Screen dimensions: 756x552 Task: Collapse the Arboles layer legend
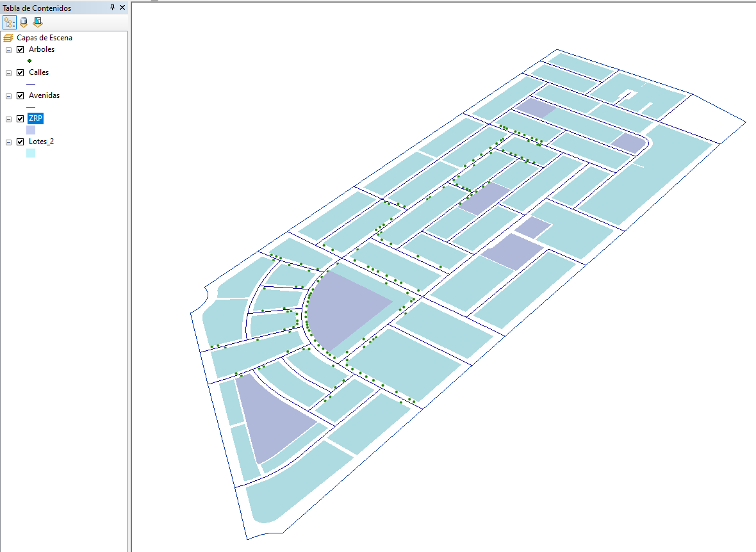[9, 50]
